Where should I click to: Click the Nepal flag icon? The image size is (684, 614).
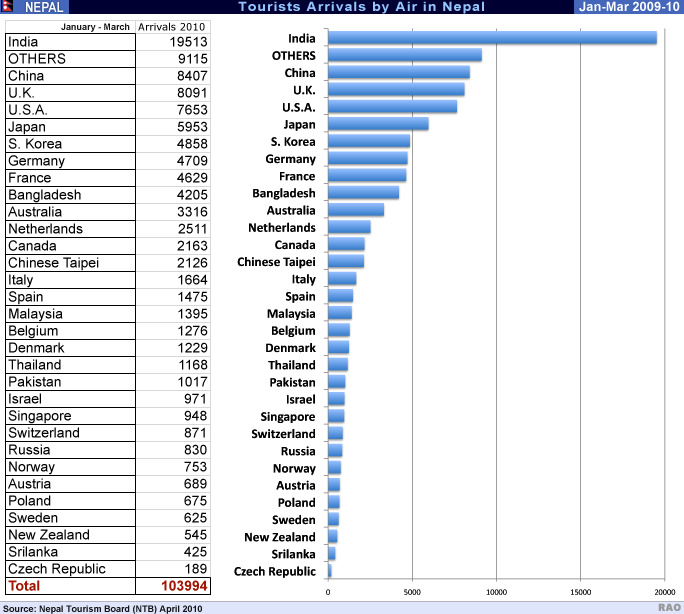coord(8,7)
